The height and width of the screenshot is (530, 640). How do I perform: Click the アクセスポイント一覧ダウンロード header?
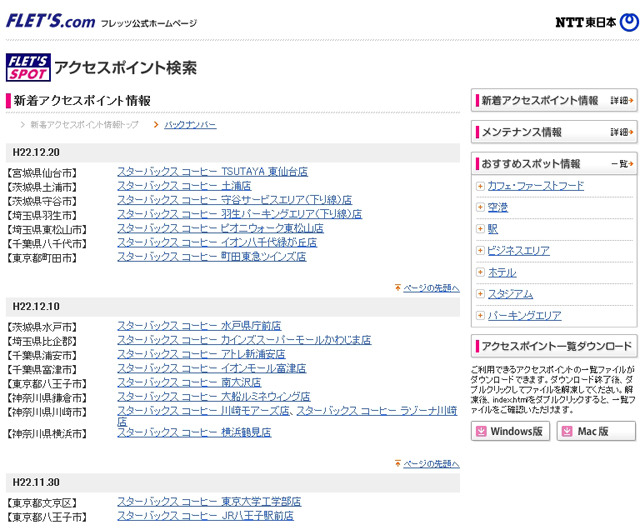554,346
